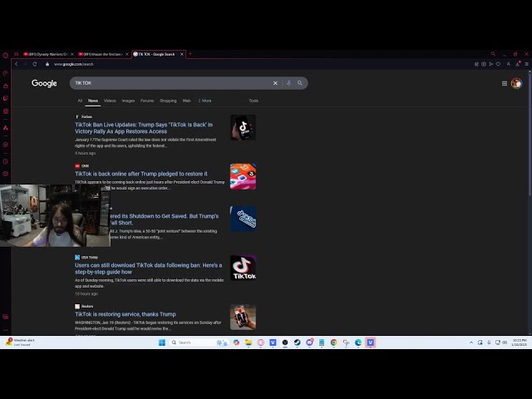Open the downloads icon with the red dot
532x399 pixels.
518,64
